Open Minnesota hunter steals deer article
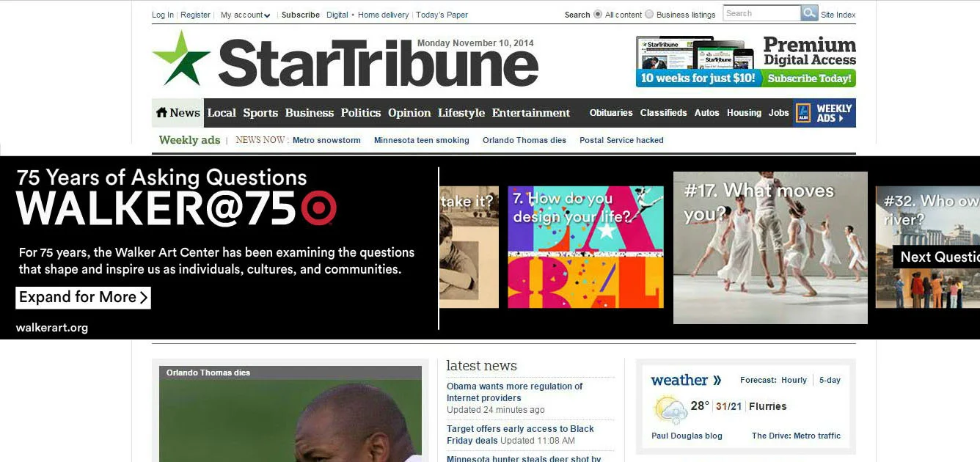 (x=524, y=458)
